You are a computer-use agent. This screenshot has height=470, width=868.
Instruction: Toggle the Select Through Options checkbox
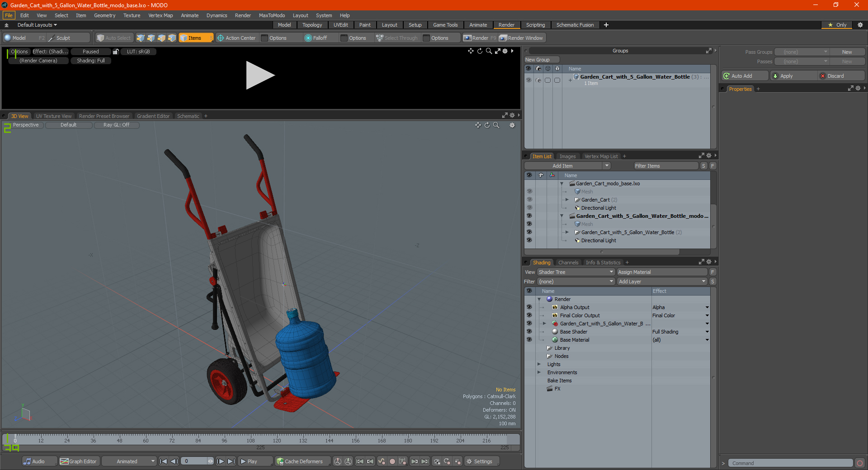point(426,38)
